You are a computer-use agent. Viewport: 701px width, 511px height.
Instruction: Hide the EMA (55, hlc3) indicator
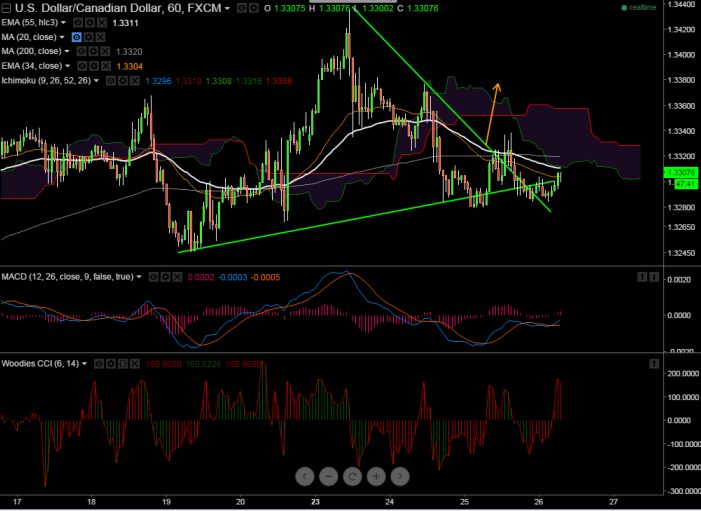tap(78, 22)
